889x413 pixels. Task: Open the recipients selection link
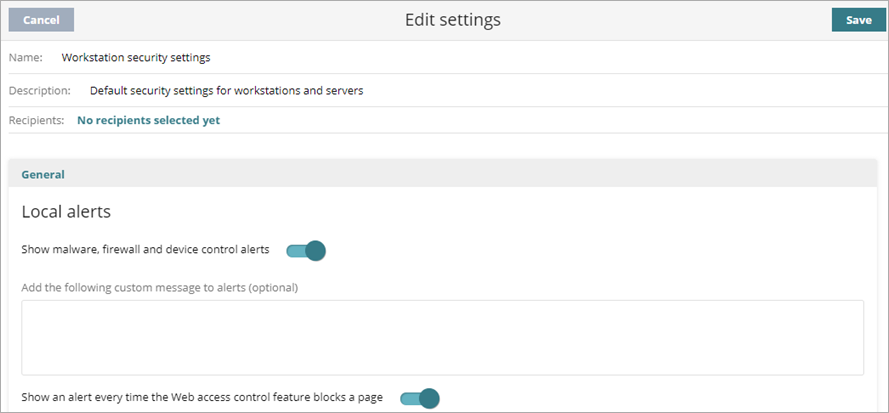(148, 120)
